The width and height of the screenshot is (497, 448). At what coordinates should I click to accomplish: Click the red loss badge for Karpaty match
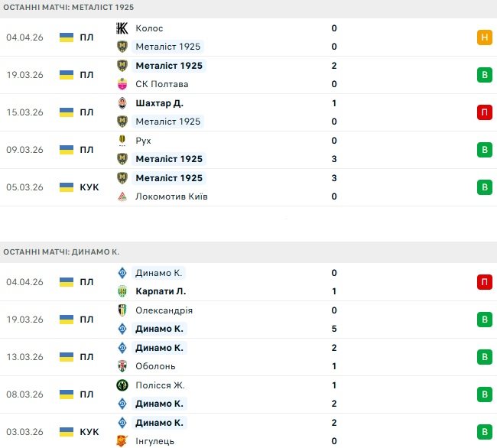click(x=484, y=282)
